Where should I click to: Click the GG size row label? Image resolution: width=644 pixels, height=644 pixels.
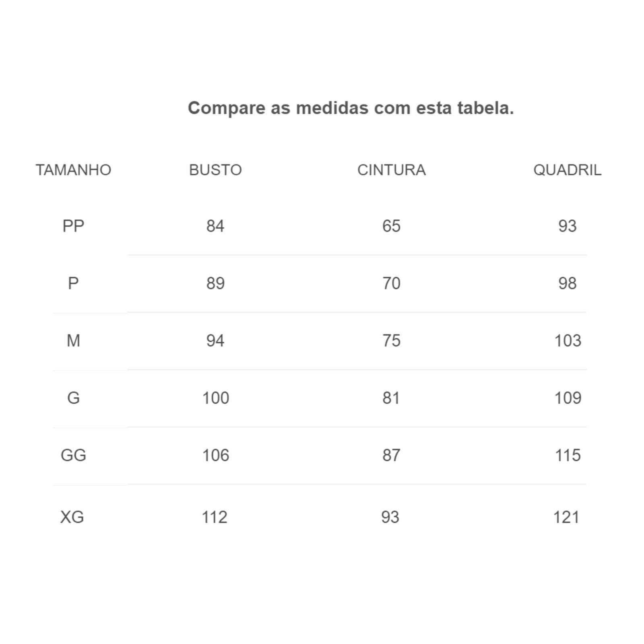point(73,455)
